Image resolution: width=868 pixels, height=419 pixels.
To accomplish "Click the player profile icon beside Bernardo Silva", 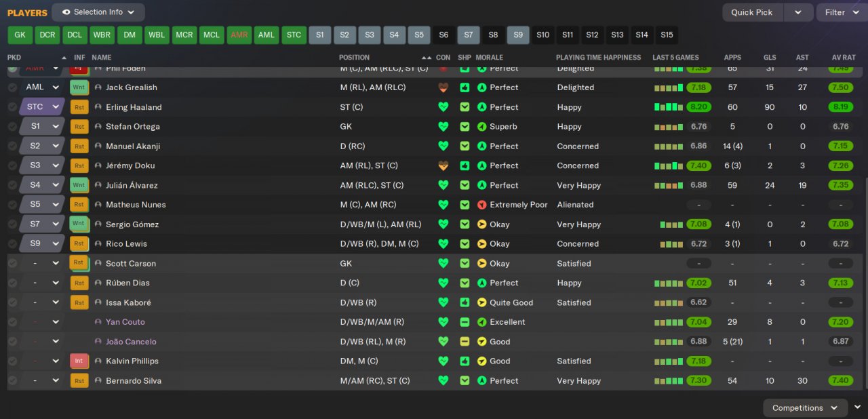I will click(x=98, y=381).
